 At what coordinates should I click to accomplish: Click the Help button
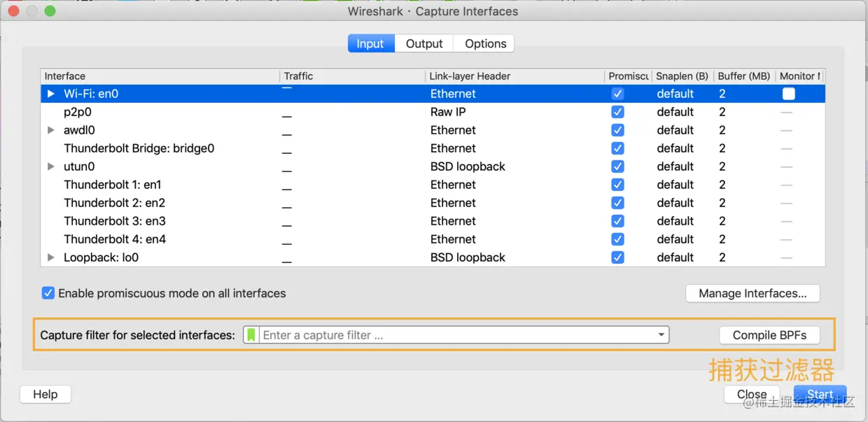[45, 394]
